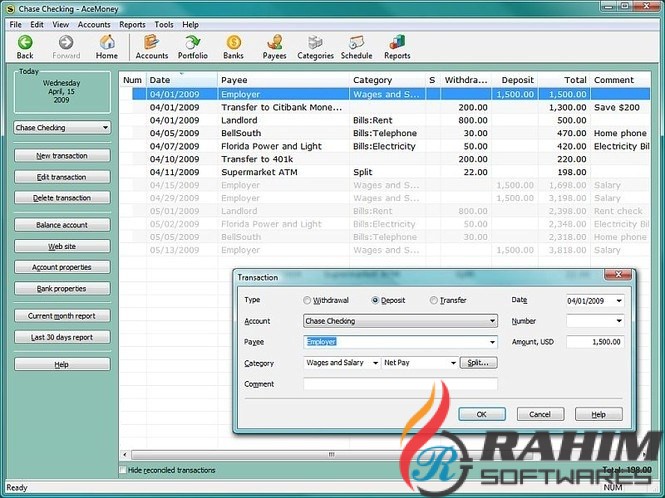Screen dimensions: 665x498
Task: Select the scheduled Employer 04/15/2009 row
Action: click(385, 185)
